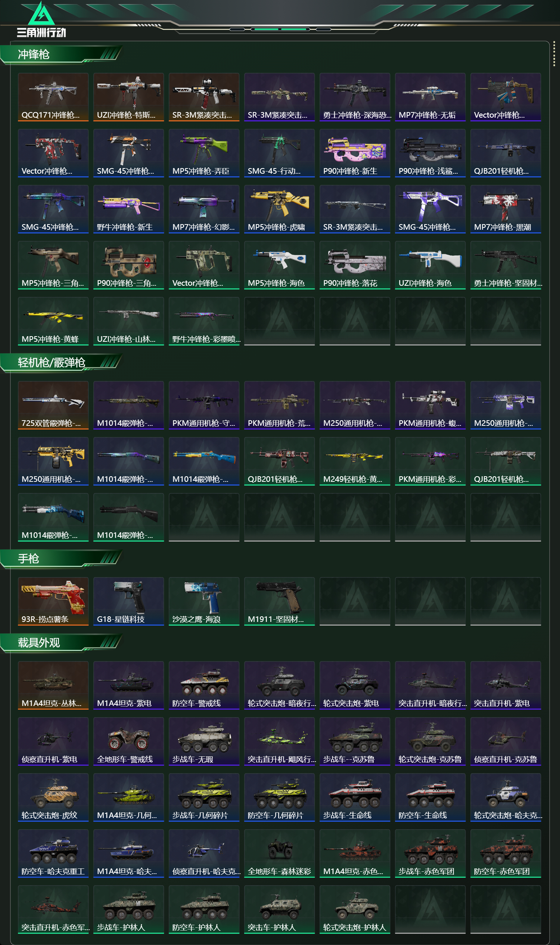Choose the MP7冲锋枪-无垢 weapon skin
Image resolution: width=560 pixels, height=945 pixels.
430,97
